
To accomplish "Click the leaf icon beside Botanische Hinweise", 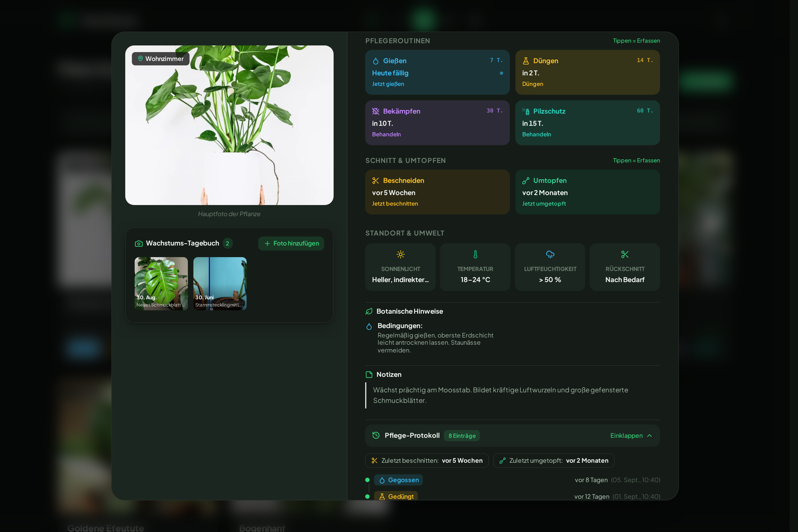I will coord(369,311).
